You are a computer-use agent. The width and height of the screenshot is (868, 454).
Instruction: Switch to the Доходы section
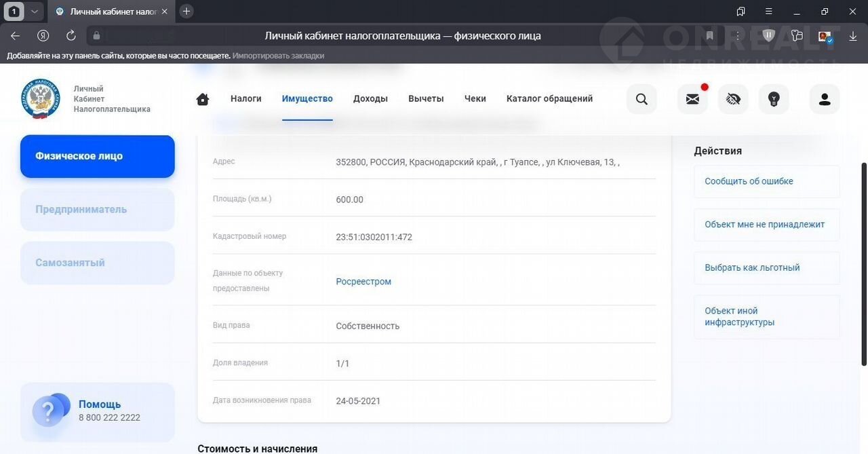point(370,99)
